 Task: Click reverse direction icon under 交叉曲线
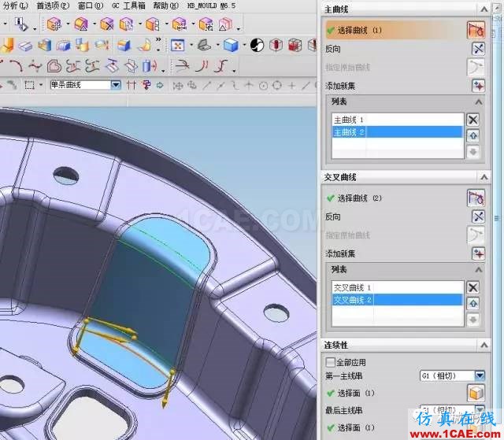coord(478,216)
